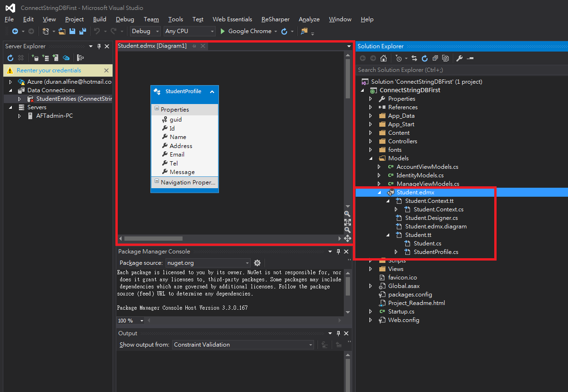Close the Student.edmx diagram tab
This screenshot has height=392, width=568.
click(203, 46)
